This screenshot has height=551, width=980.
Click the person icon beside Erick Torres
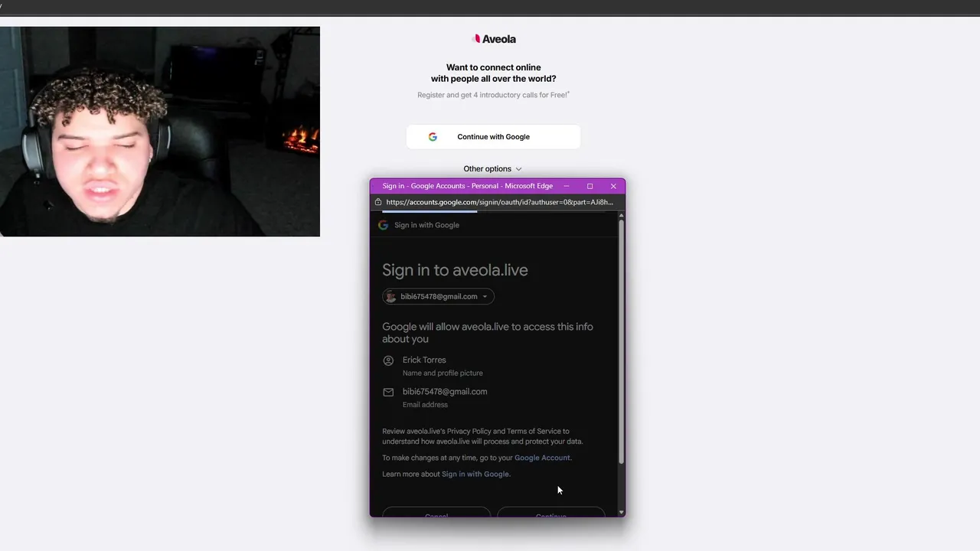(388, 360)
